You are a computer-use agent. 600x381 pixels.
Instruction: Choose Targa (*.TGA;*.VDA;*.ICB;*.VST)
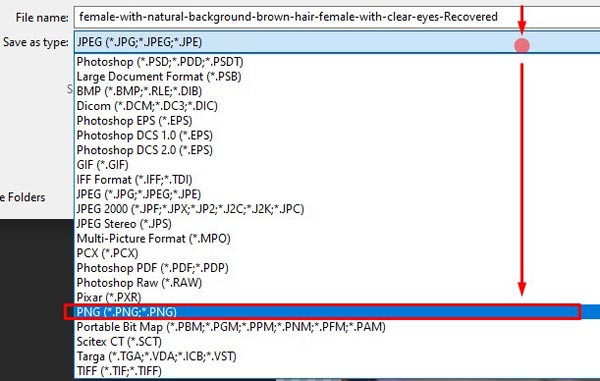(337, 356)
